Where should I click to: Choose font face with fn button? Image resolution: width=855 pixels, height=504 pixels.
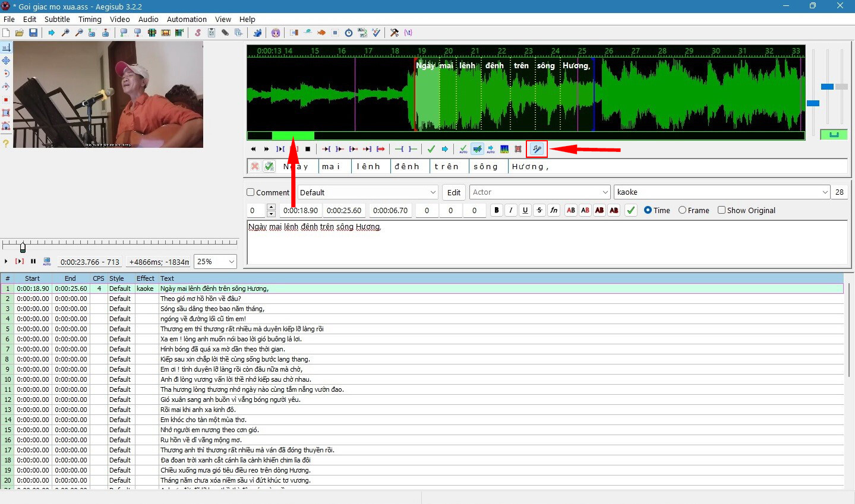coord(554,210)
